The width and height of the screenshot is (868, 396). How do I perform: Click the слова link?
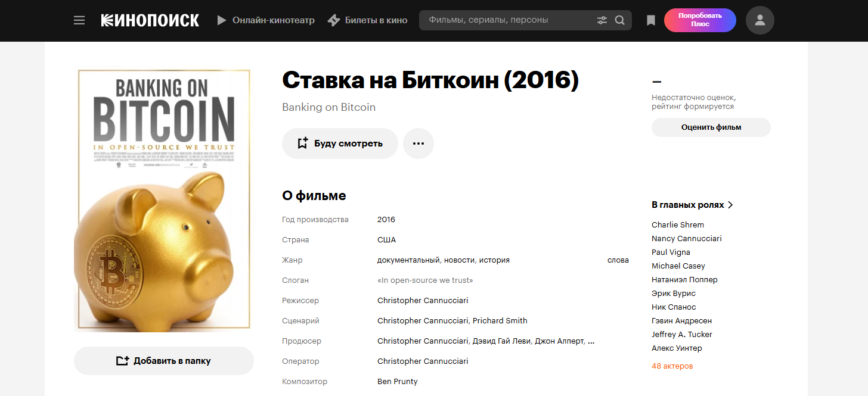click(x=618, y=260)
